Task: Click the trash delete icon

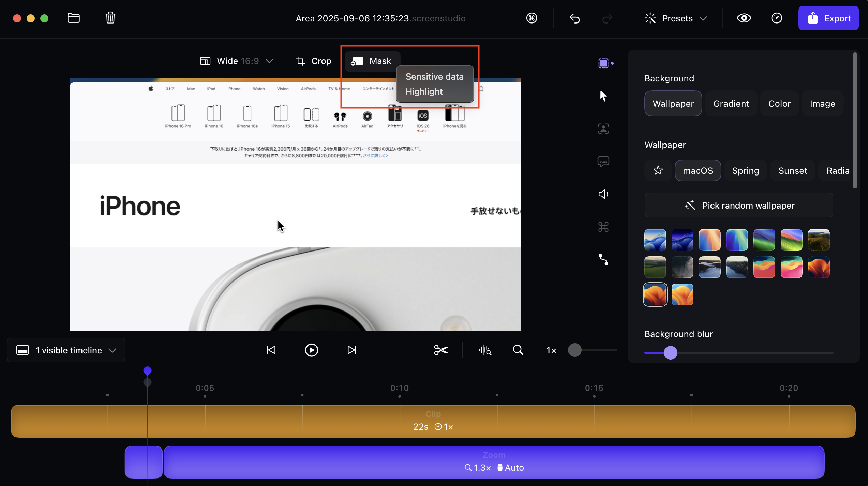Action: tap(110, 18)
